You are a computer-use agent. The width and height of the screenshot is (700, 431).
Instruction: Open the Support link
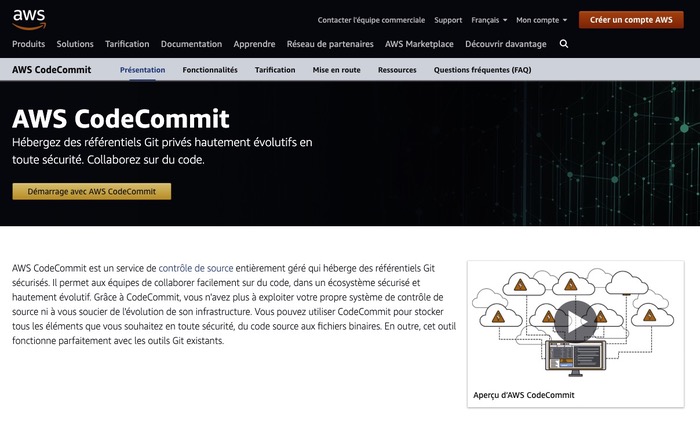click(x=448, y=20)
